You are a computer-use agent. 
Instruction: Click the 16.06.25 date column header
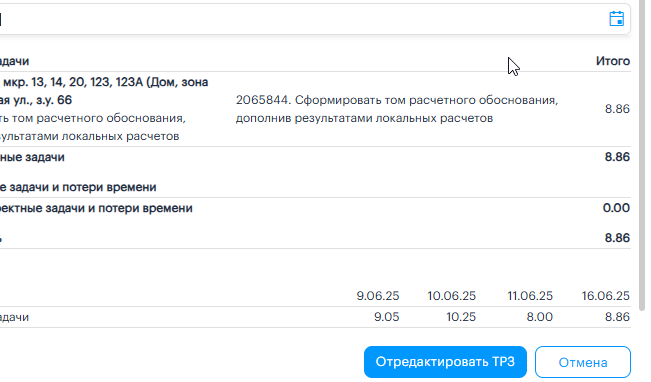pos(606,296)
